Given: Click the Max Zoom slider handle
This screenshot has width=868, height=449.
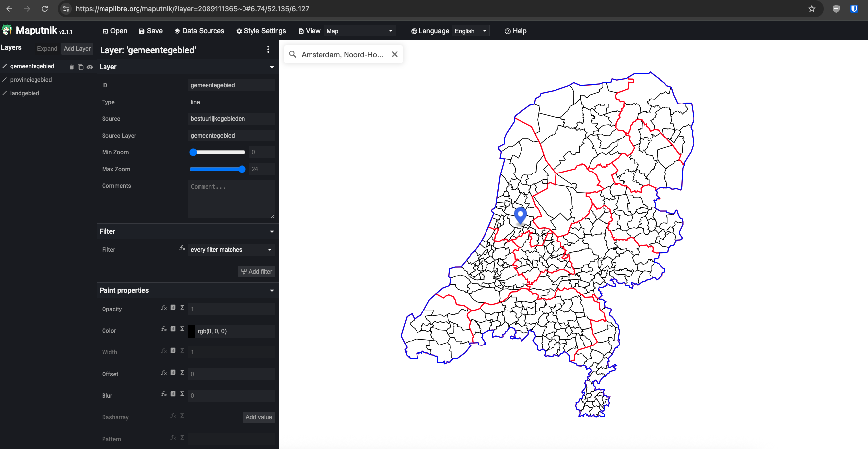Looking at the screenshot, I should click(242, 169).
